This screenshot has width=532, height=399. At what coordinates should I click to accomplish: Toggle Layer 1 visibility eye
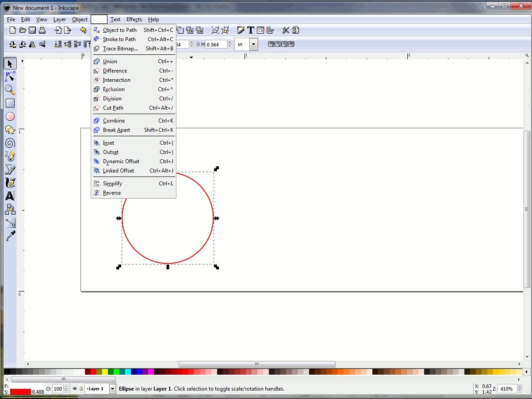click(75, 389)
